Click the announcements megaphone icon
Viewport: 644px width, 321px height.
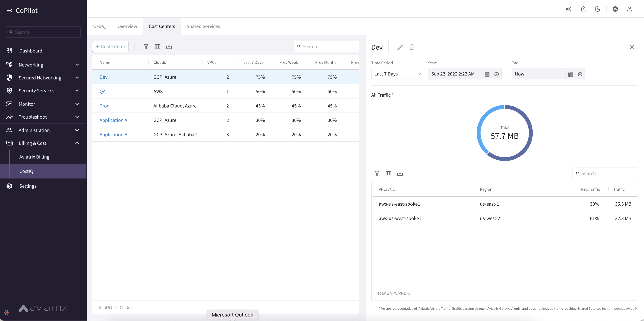[569, 9]
